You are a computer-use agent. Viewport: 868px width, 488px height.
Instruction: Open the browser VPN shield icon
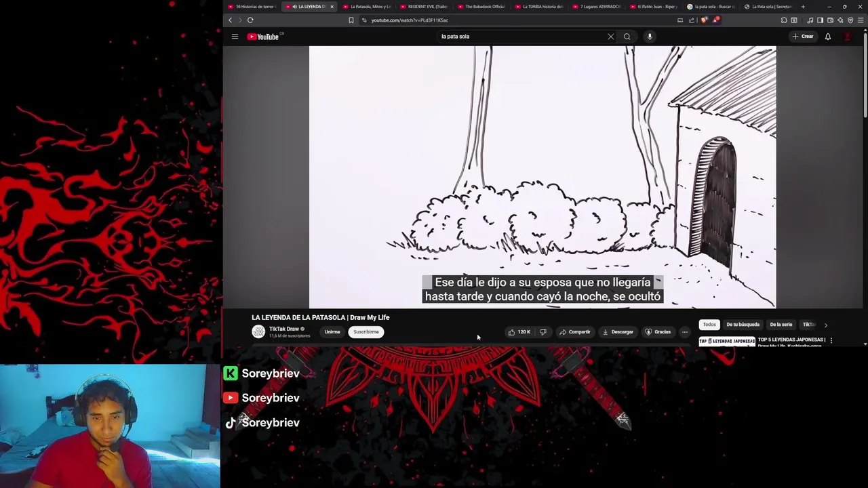[x=850, y=20]
